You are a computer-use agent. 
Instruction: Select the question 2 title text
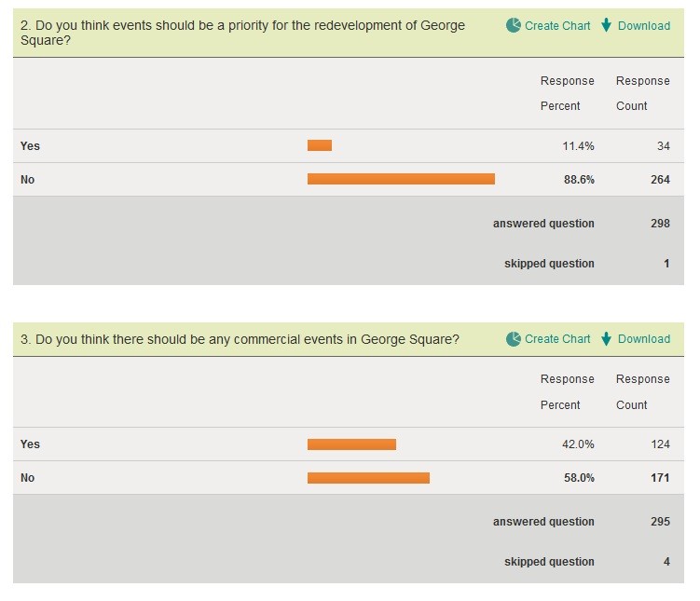point(242,33)
